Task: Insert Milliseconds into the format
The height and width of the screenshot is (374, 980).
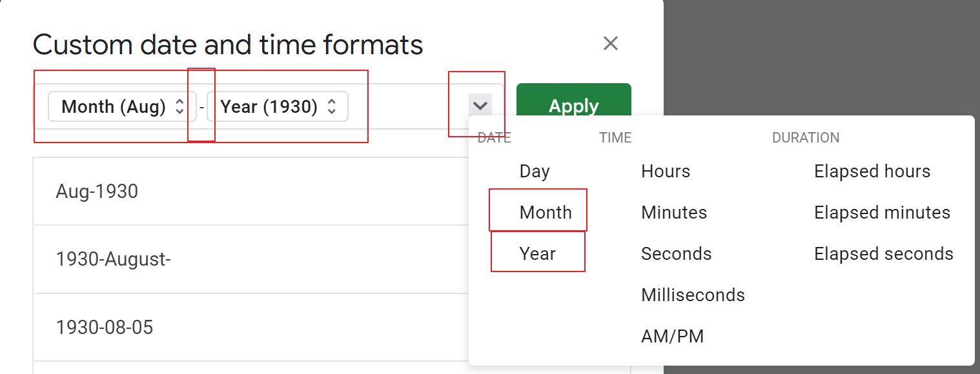Action: tap(693, 295)
